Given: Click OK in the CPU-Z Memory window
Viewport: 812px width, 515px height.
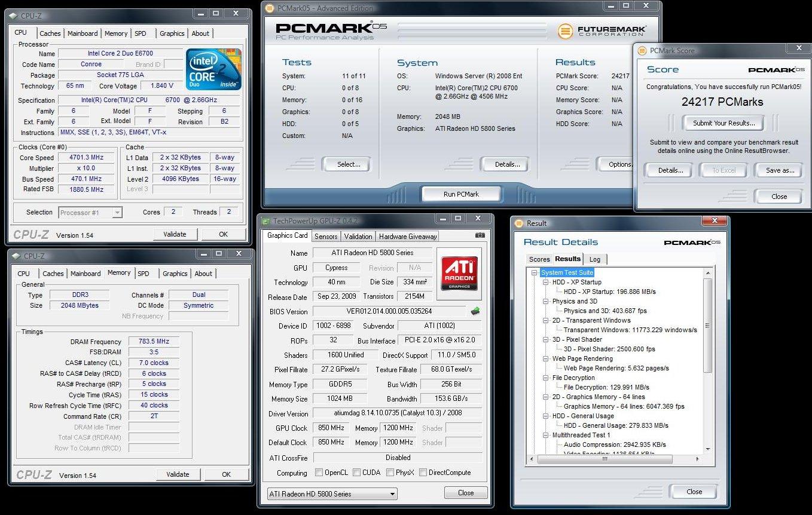Looking at the screenshot, I should 226,474.
